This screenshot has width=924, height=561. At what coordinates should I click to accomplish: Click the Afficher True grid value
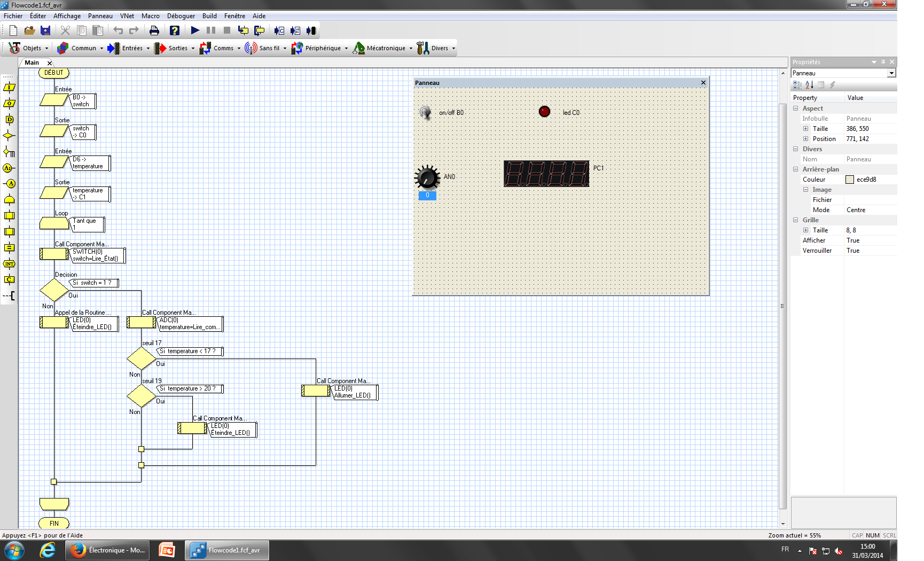[x=853, y=240]
